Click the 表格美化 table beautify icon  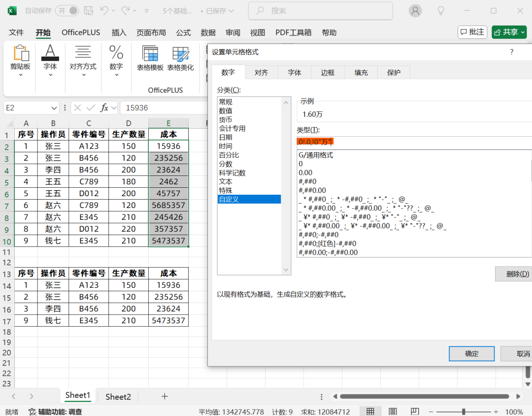181,57
